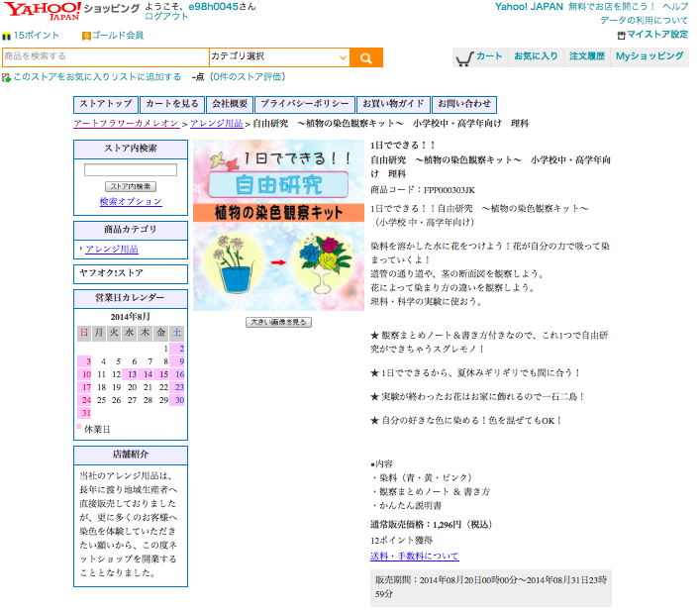The width and height of the screenshot is (700, 611).
Task: Open the ヘルプ link
Action: coord(675,7)
